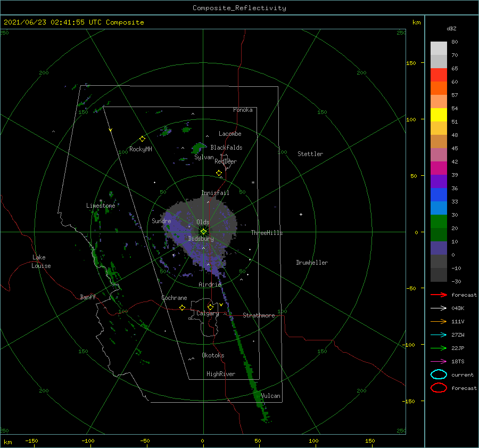Click the cyan current ellipse icon
Viewport: 479px width, 448px height.
pyautogui.click(x=439, y=374)
